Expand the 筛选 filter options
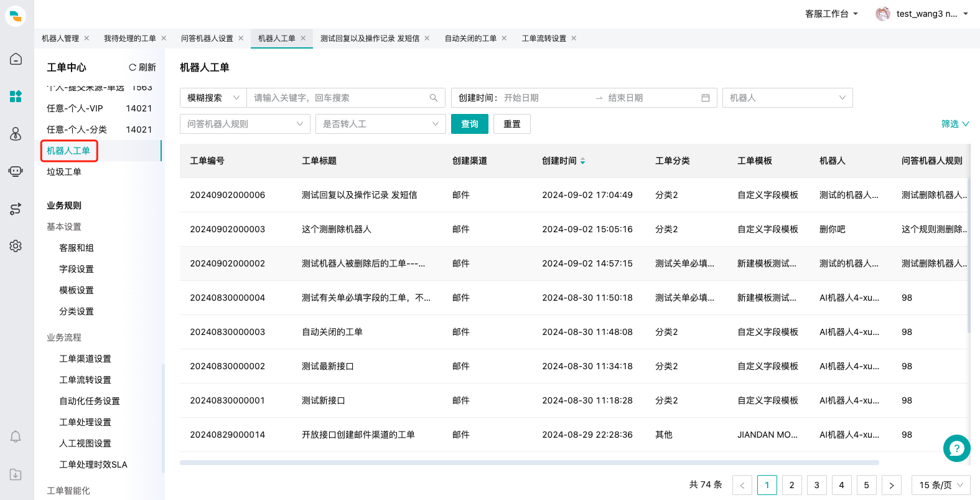Screen dimensions: 980x500 (x=955, y=124)
